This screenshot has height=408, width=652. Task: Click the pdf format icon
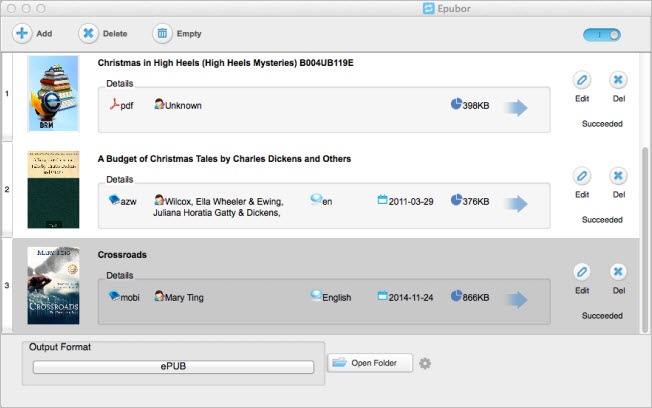114,104
